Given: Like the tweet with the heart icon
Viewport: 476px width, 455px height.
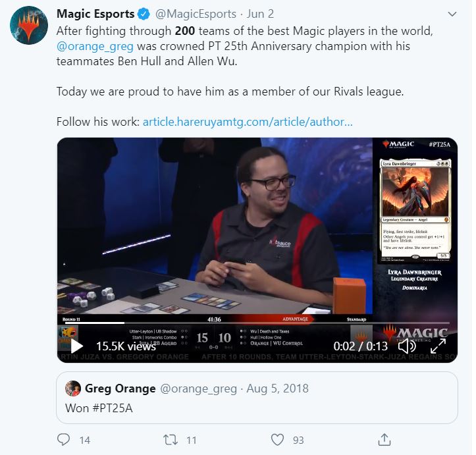Looking at the screenshot, I should pyautogui.click(x=277, y=439).
